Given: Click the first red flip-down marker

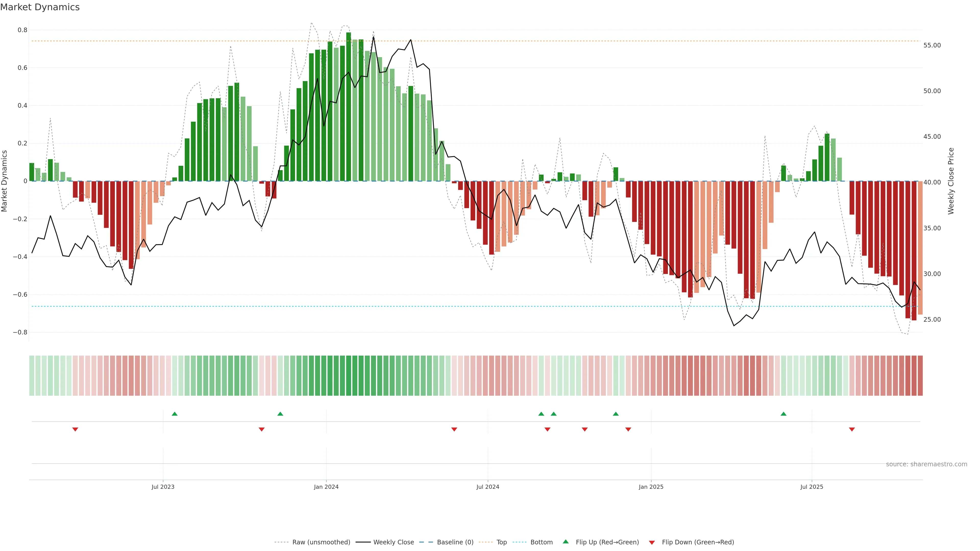Looking at the screenshot, I should [75, 429].
